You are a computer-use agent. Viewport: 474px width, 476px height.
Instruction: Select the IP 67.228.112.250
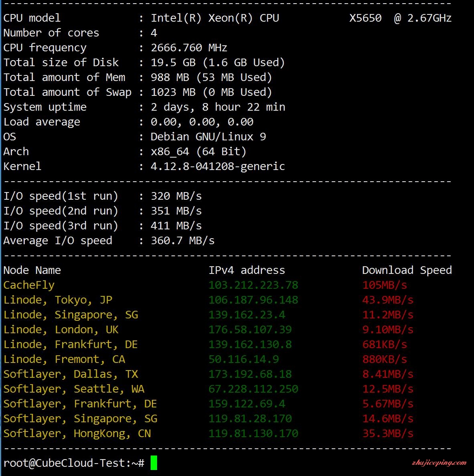pyautogui.click(x=253, y=389)
